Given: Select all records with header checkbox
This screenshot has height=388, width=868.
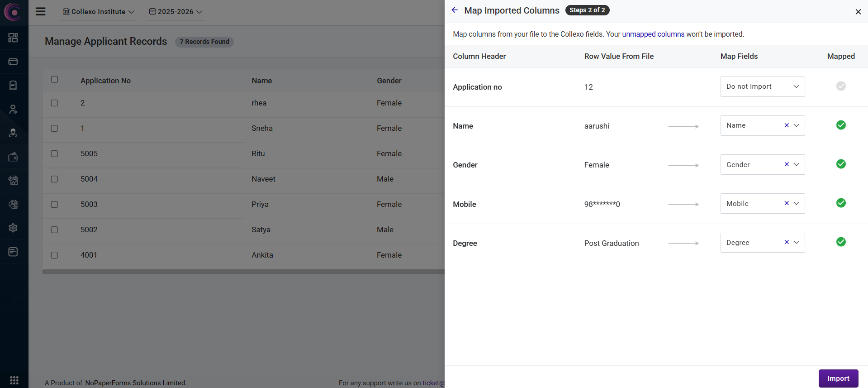Looking at the screenshot, I should tap(54, 79).
